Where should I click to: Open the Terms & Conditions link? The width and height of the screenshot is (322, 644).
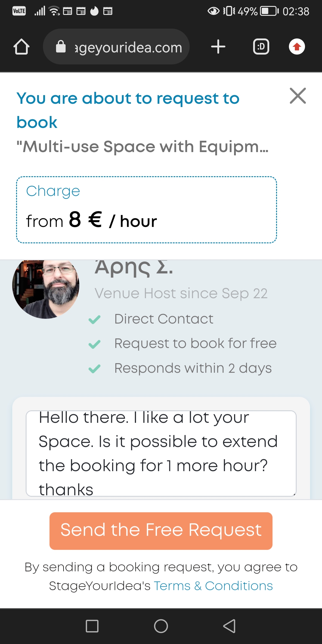tap(213, 586)
